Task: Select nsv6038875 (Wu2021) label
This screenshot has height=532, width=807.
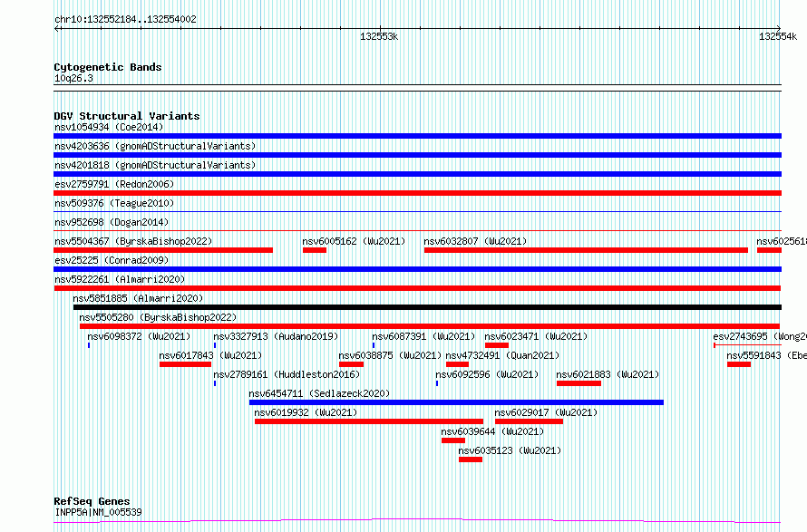Action: (x=390, y=355)
